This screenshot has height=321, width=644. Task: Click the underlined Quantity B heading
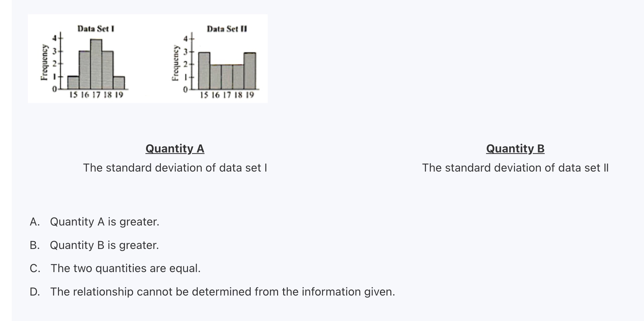(x=515, y=148)
